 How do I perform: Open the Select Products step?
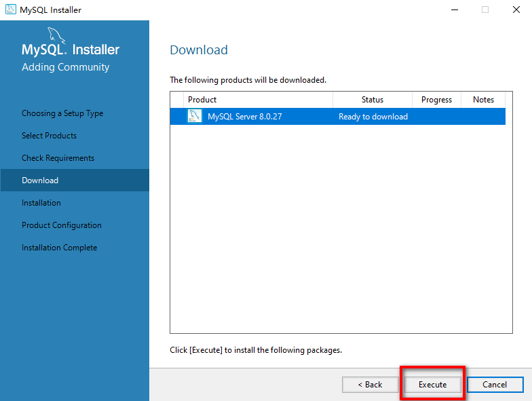(x=49, y=136)
